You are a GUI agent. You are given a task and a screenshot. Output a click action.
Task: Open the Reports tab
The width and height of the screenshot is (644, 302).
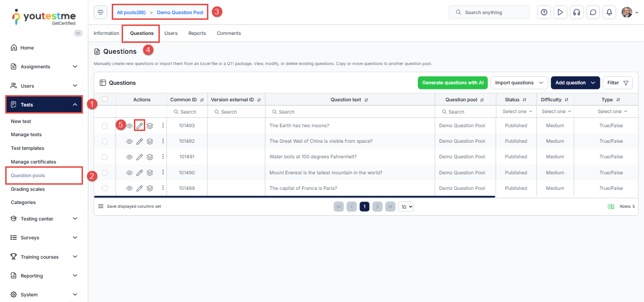(197, 33)
